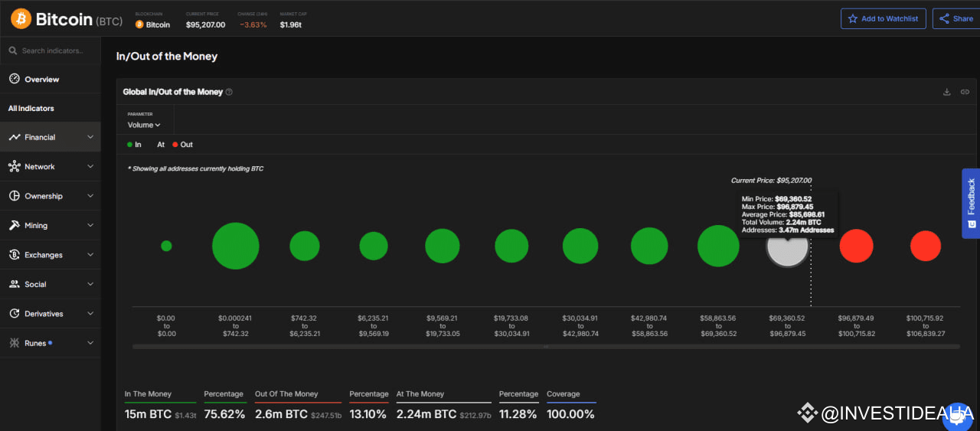Open the info icon beside Global In/Out of the Money
This screenshot has width=980, height=431.
click(x=229, y=92)
